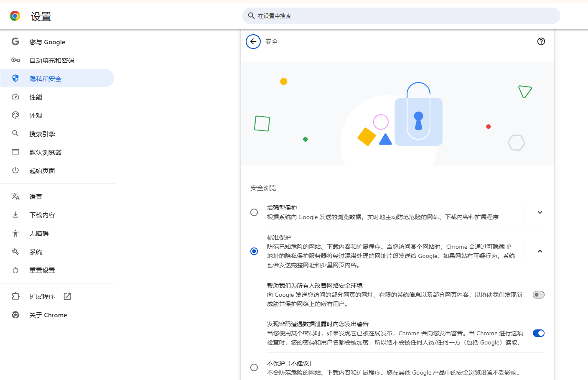The image size is (588, 380).
Task: Open 默认浏览器 settings section
Action: pos(57,152)
